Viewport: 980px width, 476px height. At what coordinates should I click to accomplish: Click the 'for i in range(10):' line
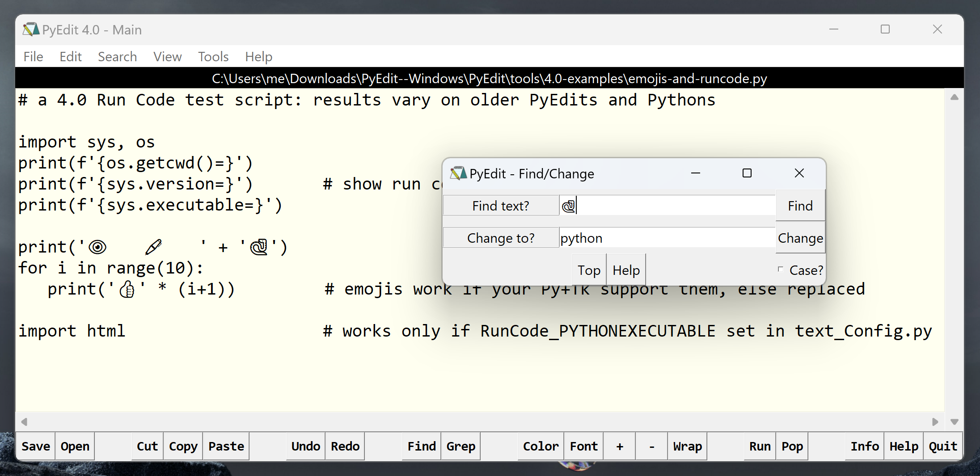(x=111, y=268)
